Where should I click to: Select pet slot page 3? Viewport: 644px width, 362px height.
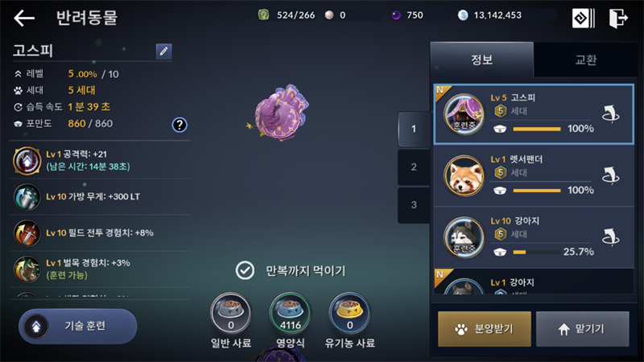(414, 205)
